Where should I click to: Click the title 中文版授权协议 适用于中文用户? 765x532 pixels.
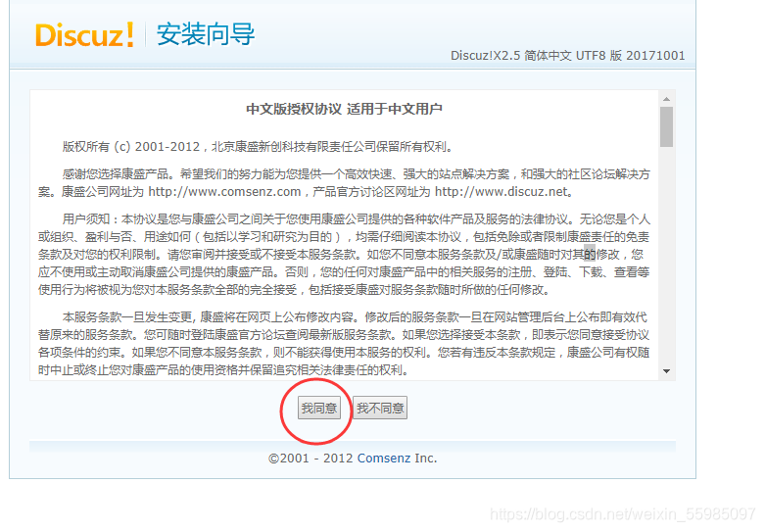coord(344,109)
